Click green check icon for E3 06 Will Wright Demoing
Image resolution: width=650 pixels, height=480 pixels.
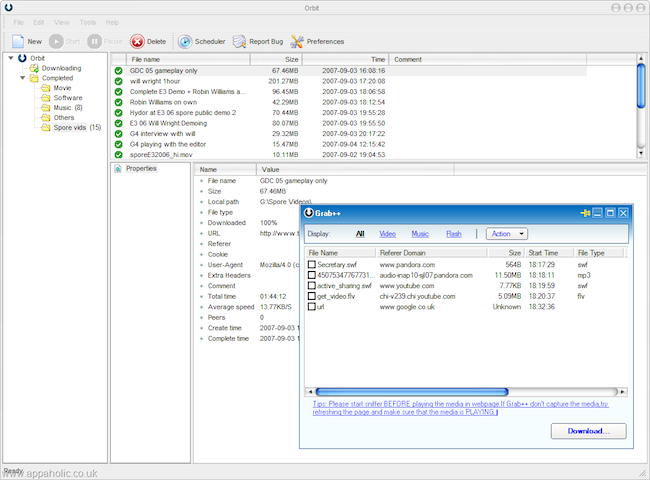tap(119, 124)
